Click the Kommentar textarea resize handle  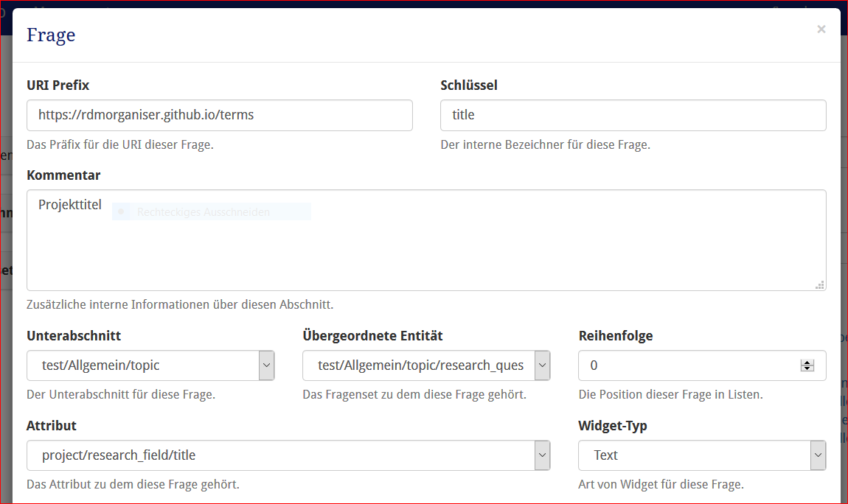820,284
